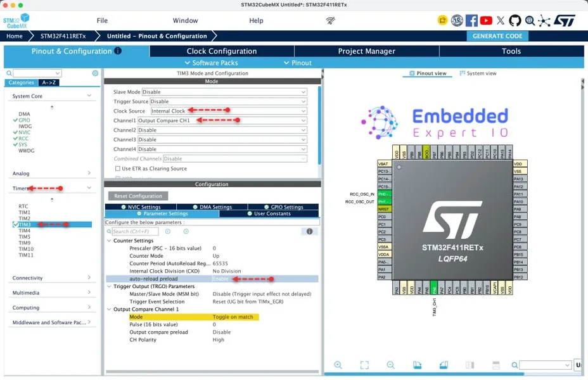Zoom out of the pinout view
588x380 pixels.
tap(390, 365)
